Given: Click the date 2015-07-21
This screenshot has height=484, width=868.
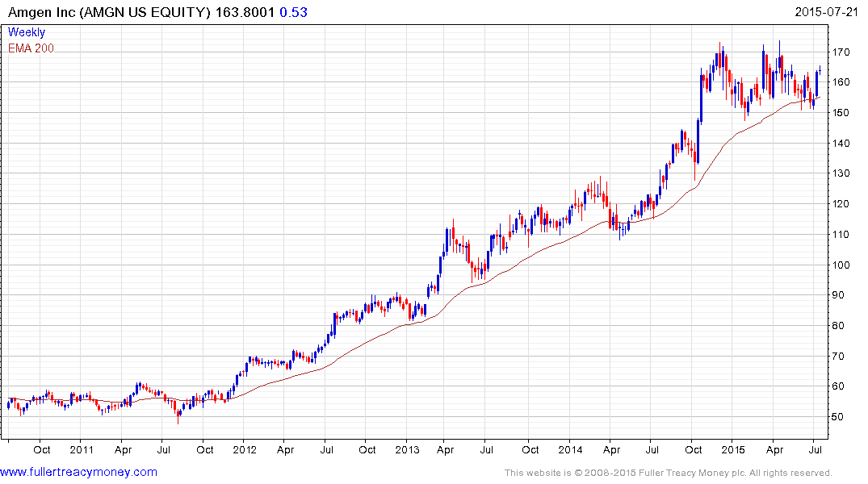Looking at the screenshot, I should (826, 11).
